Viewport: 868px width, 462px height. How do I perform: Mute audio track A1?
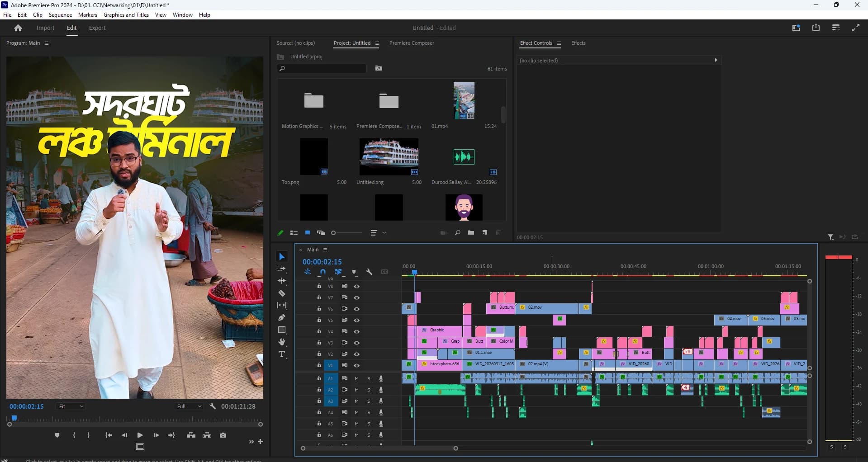point(356,378)
